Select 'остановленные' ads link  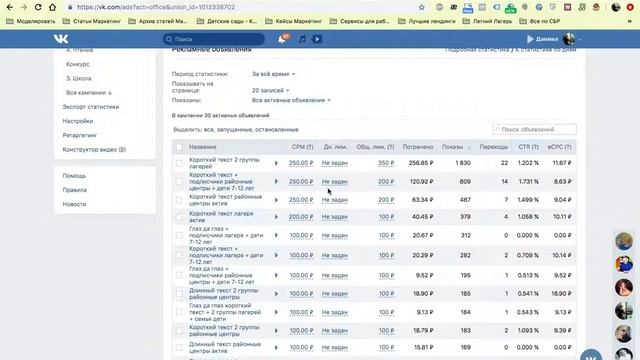pyautogui.click(x=277, y=129)
